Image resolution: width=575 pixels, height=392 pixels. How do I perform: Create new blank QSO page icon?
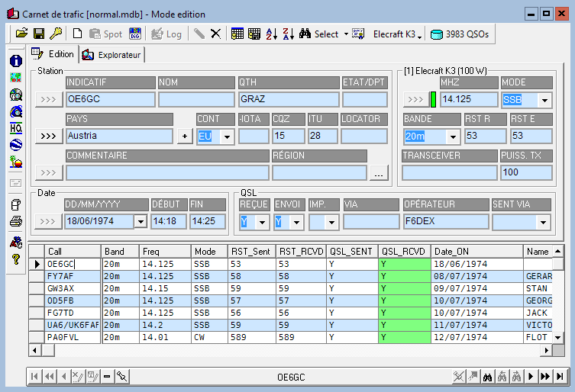pyautogui.click(x=77, y=34)
